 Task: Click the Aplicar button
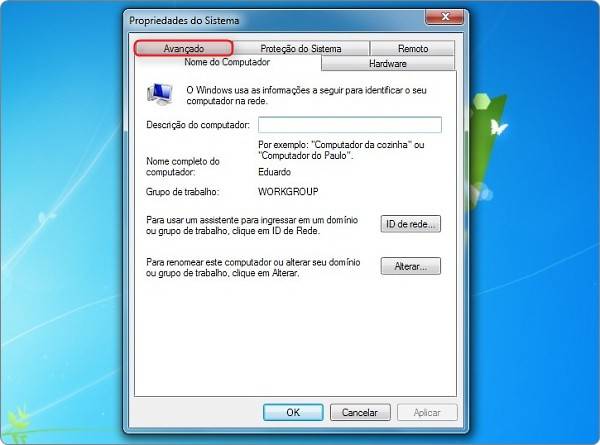pos(427,412)
